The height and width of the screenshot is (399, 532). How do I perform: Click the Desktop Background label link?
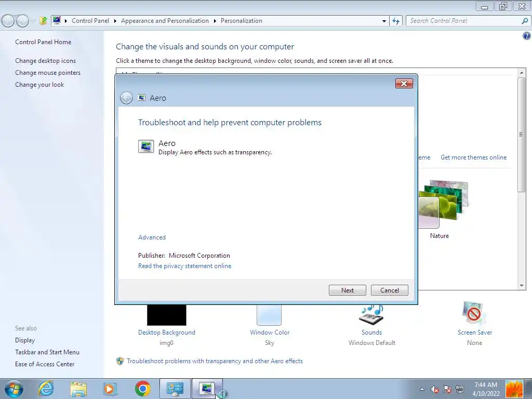167,332
